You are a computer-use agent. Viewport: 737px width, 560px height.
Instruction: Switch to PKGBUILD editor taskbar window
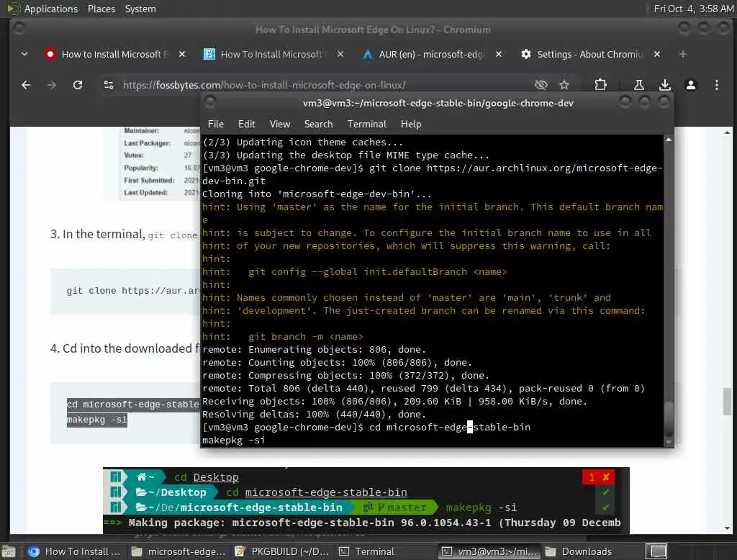[282, 551]
